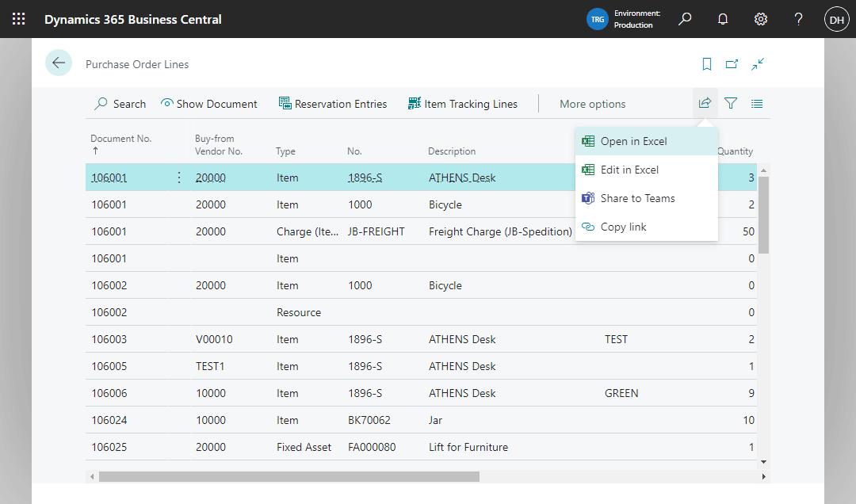Sort by the Document No. column header
This screenshot has width=856, height=504.
pos(120,139)
